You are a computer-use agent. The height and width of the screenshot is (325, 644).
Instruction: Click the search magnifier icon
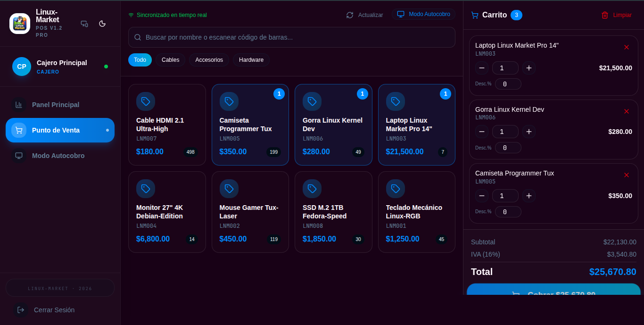pyautogui.click(x=138, y=37)
